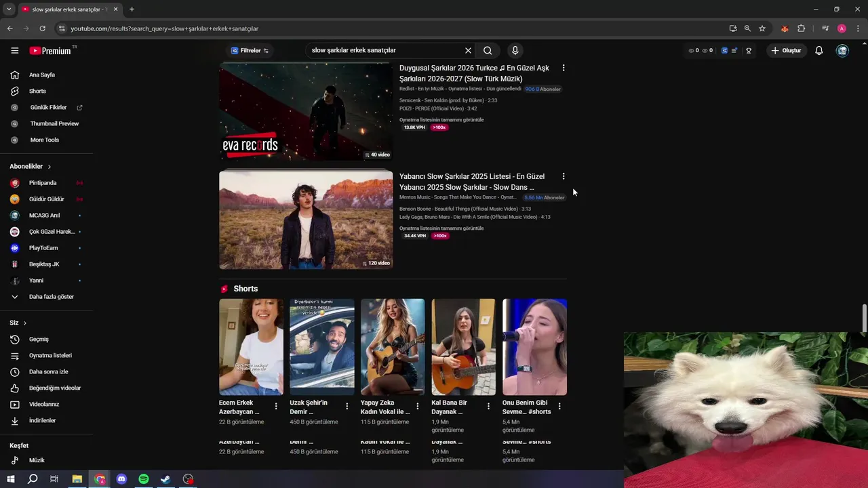
Task: Open the hamburger guide menu
Action: [15, 50]
